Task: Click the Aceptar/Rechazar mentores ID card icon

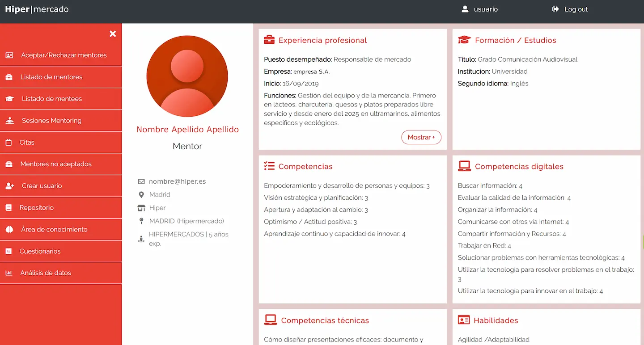Action: [x=9, y=55]
